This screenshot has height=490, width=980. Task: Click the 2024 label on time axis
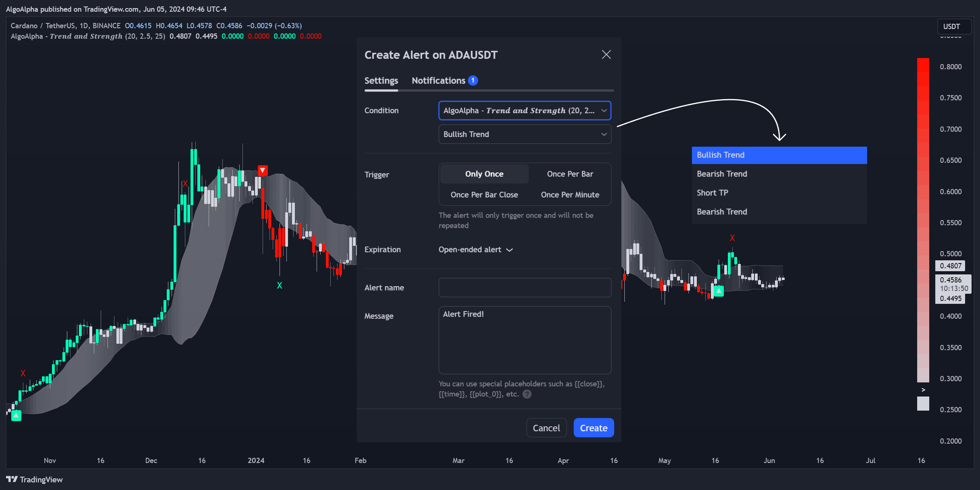pos(256,460)
